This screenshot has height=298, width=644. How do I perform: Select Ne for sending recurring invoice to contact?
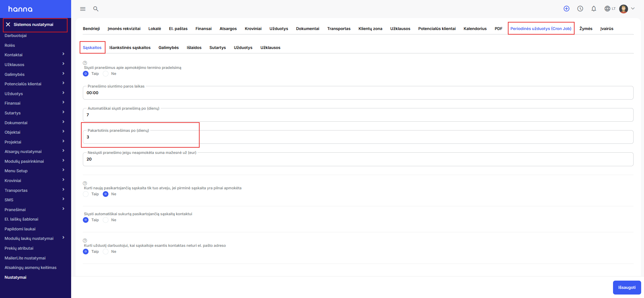106,220
